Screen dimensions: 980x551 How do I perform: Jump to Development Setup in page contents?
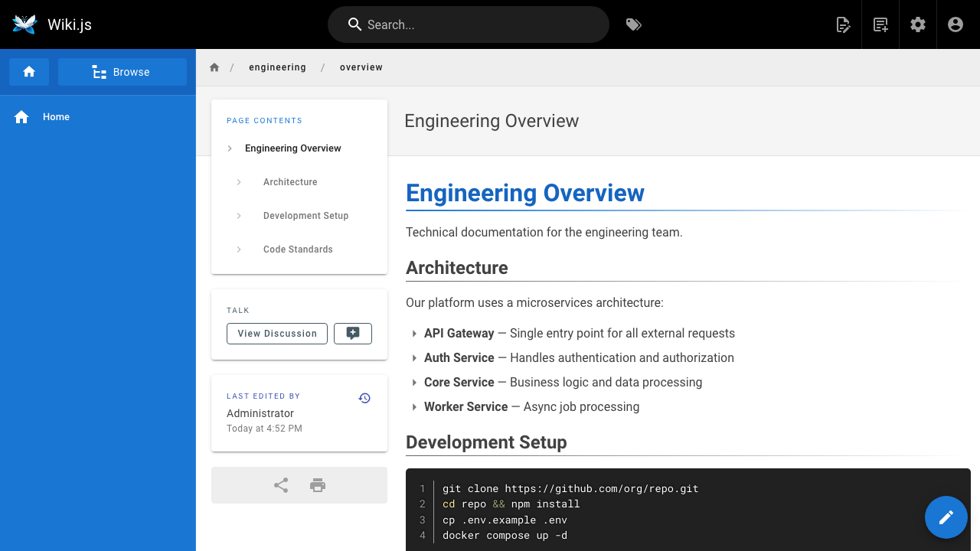click(305, 216)
